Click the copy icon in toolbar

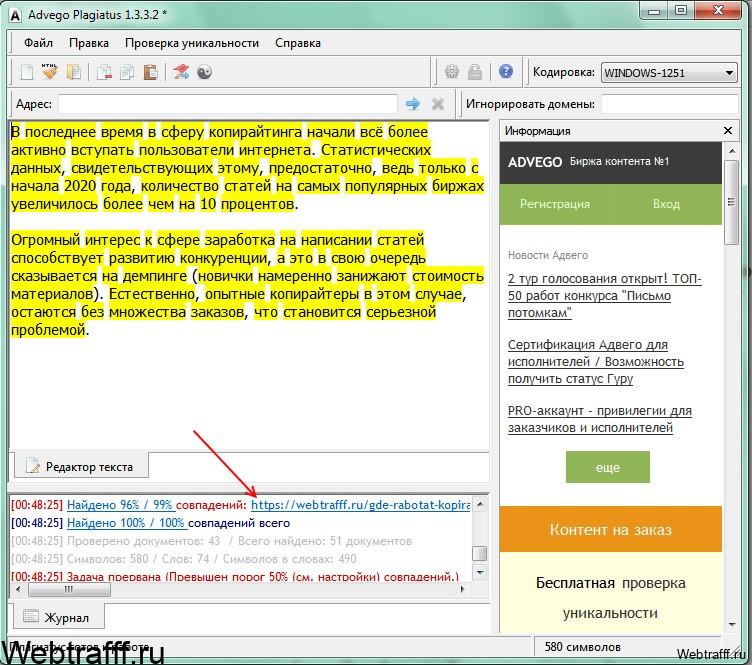pyautogui.click(x=127, y=72)
